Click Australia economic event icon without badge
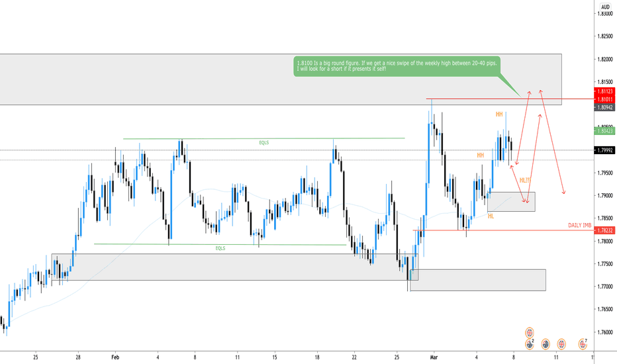The height and width of the screenshot is (364, 617). pos(546,344)
